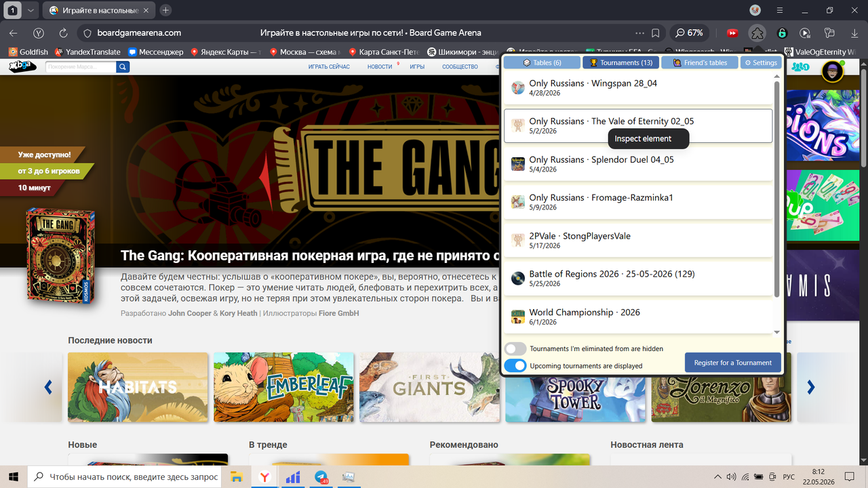Viewport: 868px width, 488px height.
Task: Open СООБЩЕСТВО menu item
Action: click(460, 66)
